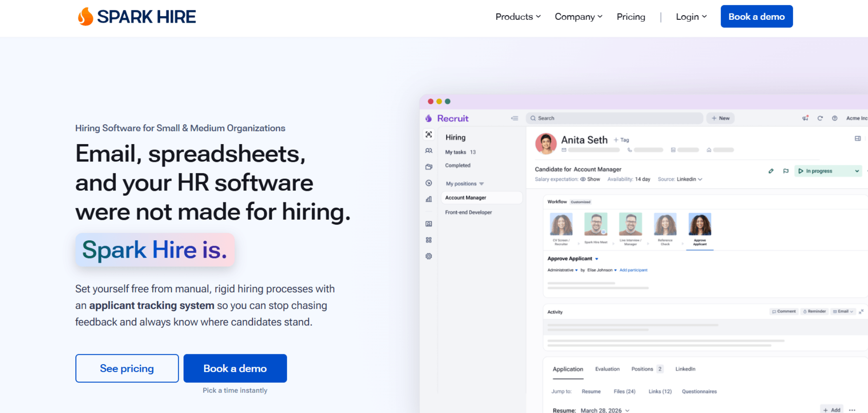This screenshot has height=413, width=868.
Task: Click the megaphone announcements icon
Action: pyautogui.click(x=805, y=118)
